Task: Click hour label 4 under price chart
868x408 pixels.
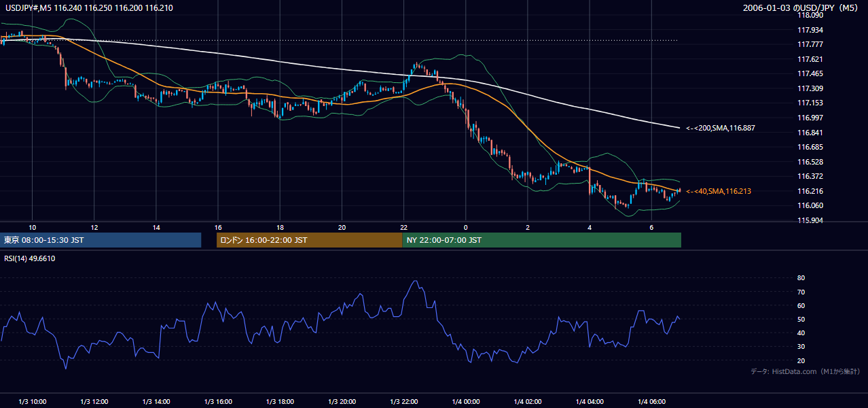Action: [x=590, y=227]
